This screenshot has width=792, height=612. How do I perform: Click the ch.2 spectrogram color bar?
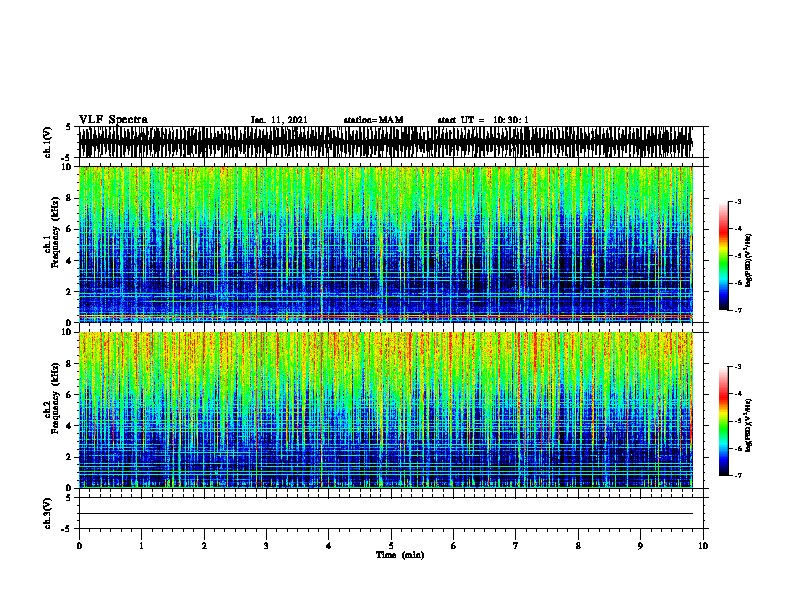tap(723, 421)
